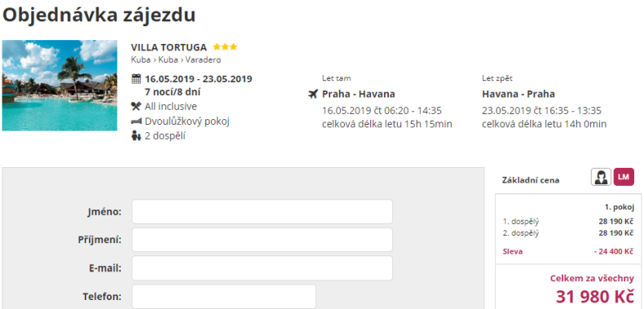Follow the first Kuba breadcrumb link

[x=141, y=60]
